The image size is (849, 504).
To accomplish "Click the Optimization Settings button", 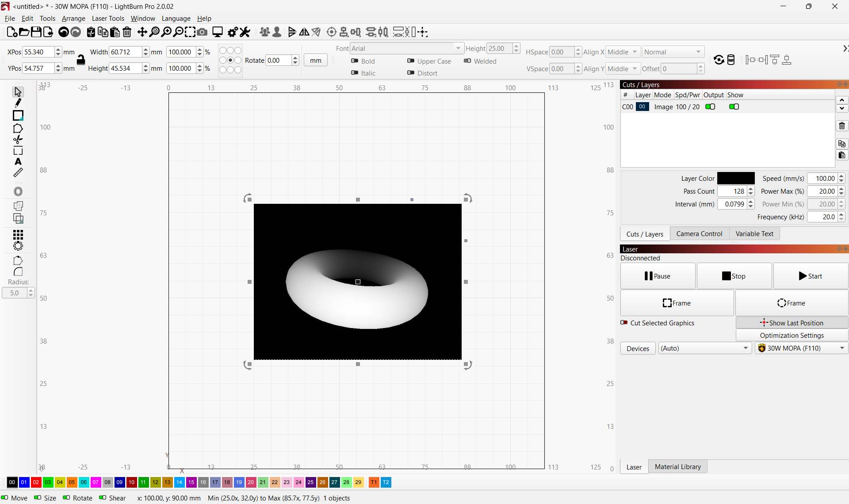I will pos(792,336).
